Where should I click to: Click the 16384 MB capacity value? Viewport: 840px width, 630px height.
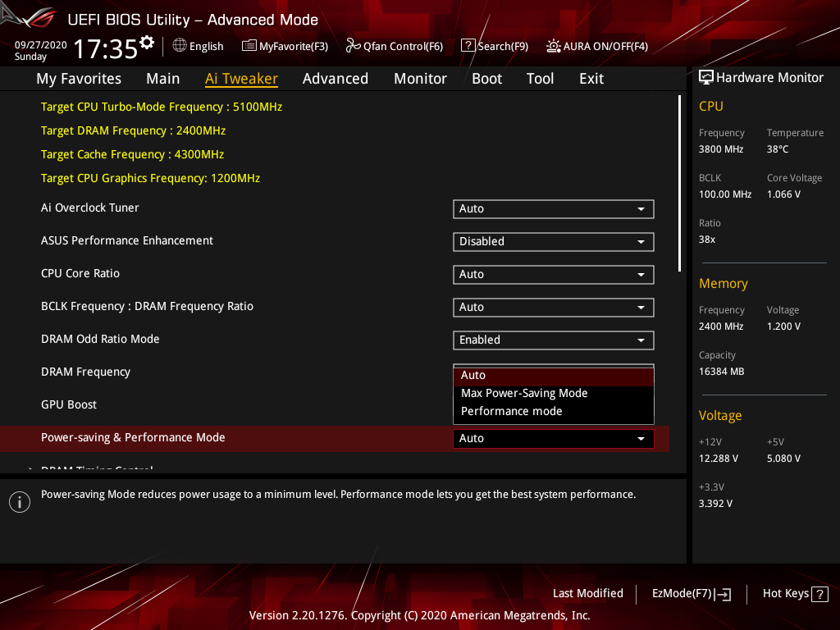[721, 372]
